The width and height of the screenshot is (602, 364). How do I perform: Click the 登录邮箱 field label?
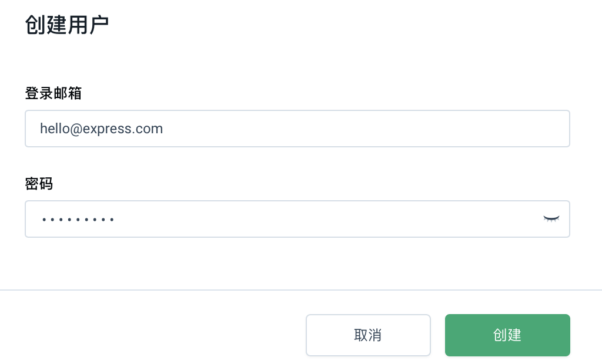(x=53, y=93)
